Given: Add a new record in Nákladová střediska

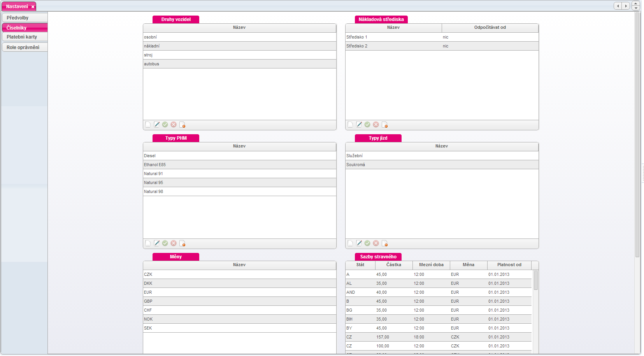Looking at the screenshot, I should (x=350, y=125).
